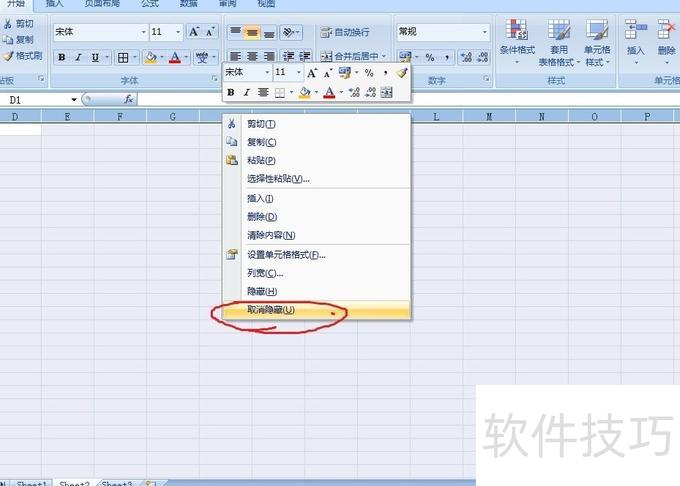
Task: Activate the Format Painter (格式刷) in the ribbon
Action: 23,55
